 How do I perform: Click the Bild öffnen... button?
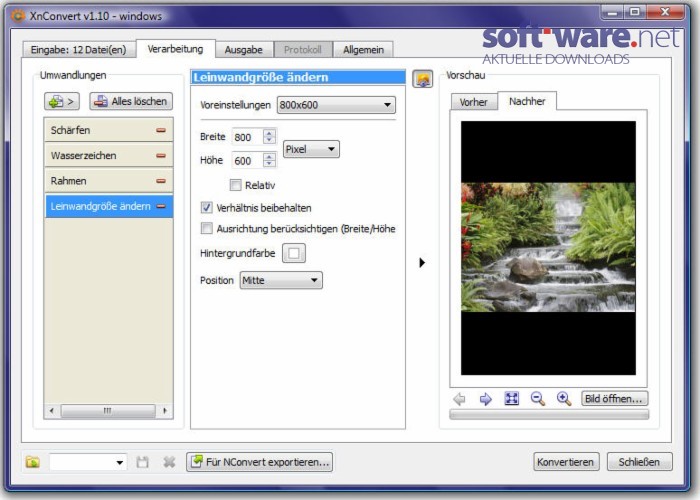tap(614, 398)
